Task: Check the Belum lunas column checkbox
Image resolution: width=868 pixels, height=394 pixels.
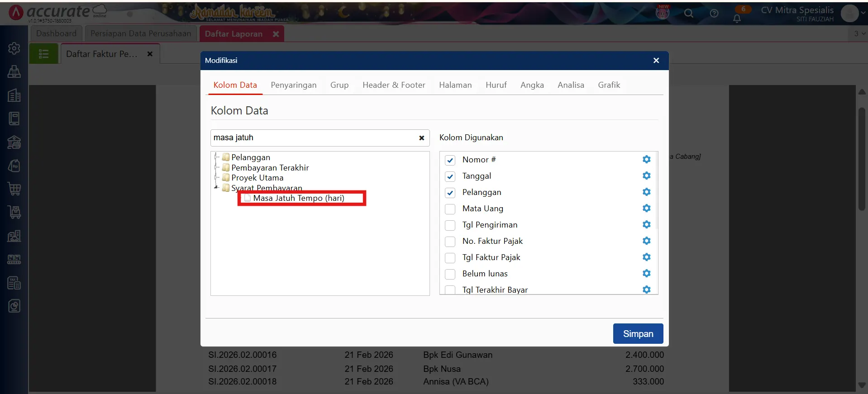Action: (450, 274)
